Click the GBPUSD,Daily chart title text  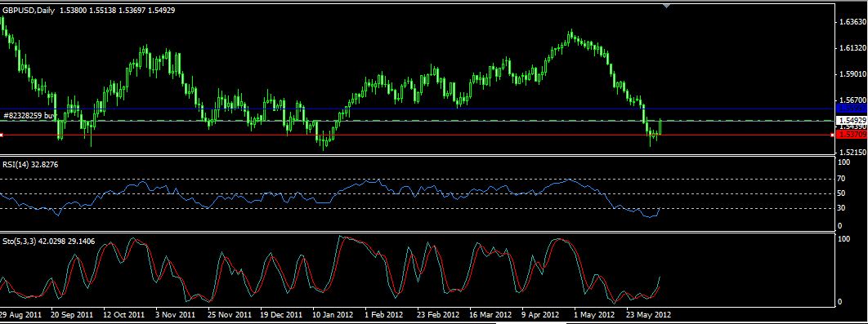[29, 10]
